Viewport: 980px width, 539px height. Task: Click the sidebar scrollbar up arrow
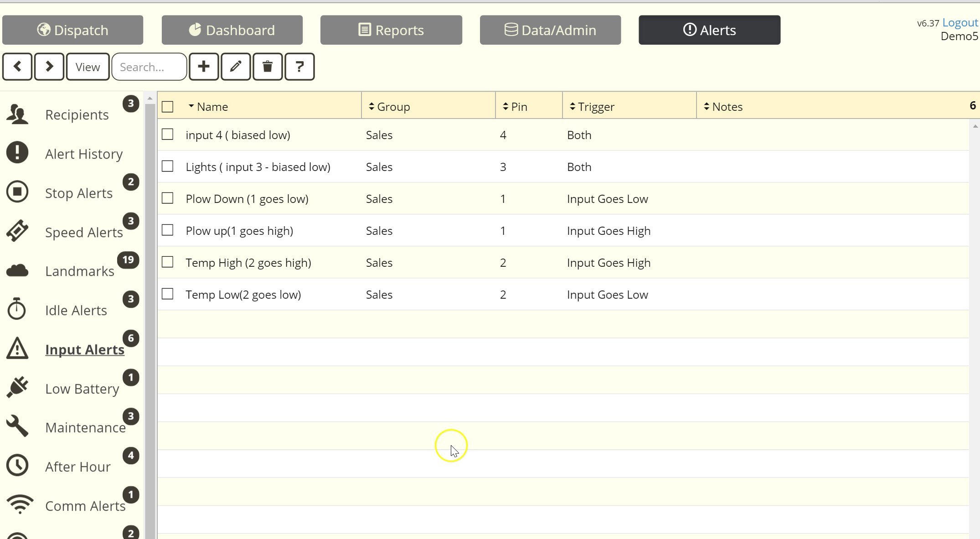click(150, 98)
